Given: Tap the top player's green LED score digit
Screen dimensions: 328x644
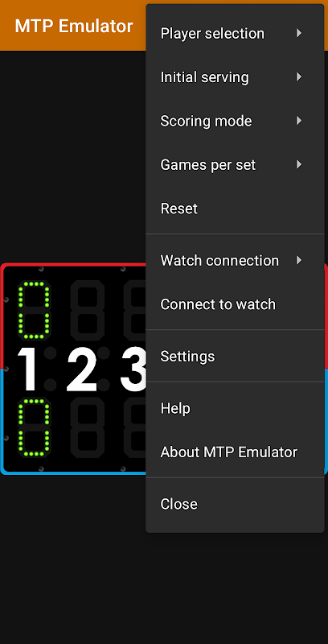Looking at the screenshot, I should point(34,311).
